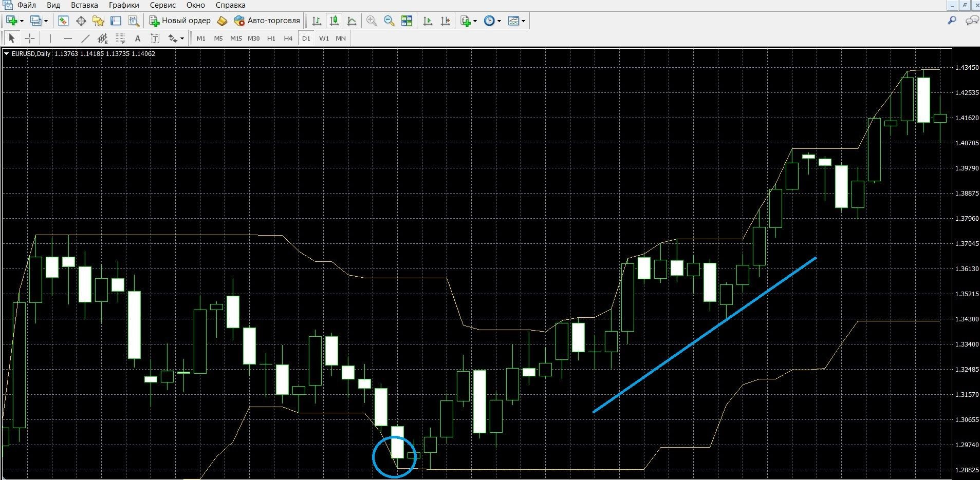This screenshot has width=980, height=480.
Task: Click the Zoom Out magnifier
Action: [389, 21]
